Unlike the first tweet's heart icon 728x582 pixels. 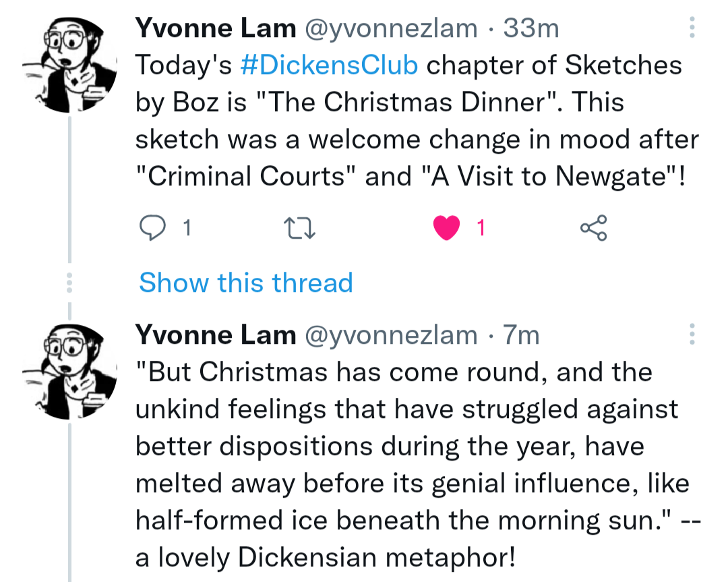click(x=447, y=228)
